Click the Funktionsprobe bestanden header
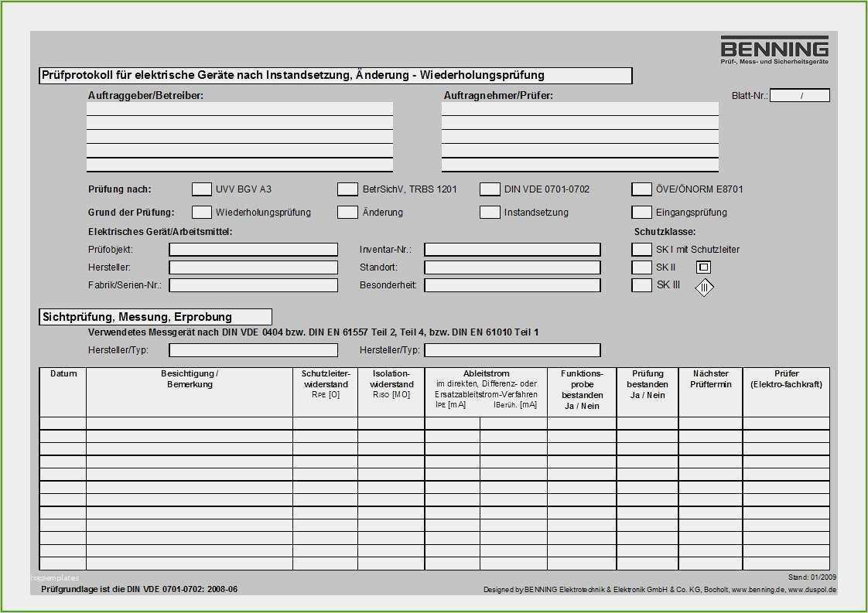Viewport: 868px width, 613px height. click(582, 392)
